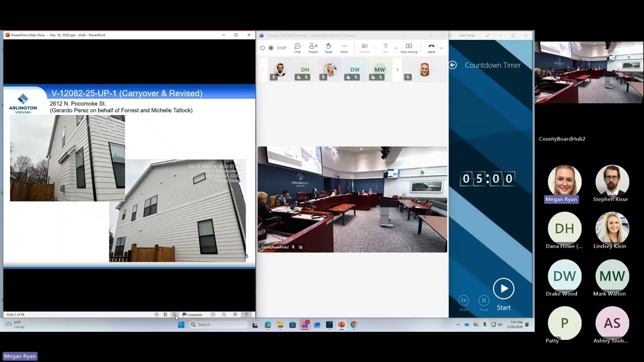Toggle the Camera in Teams toolbar

365,48
